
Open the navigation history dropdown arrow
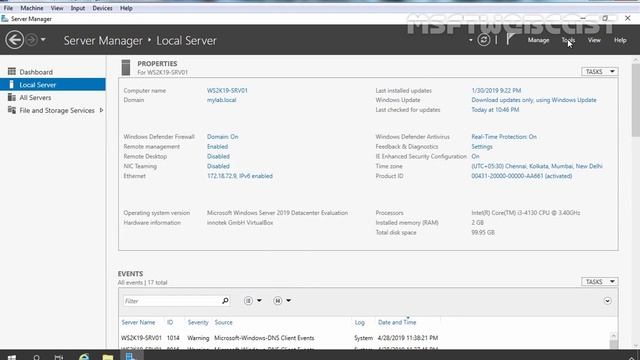tap(43, 40)
